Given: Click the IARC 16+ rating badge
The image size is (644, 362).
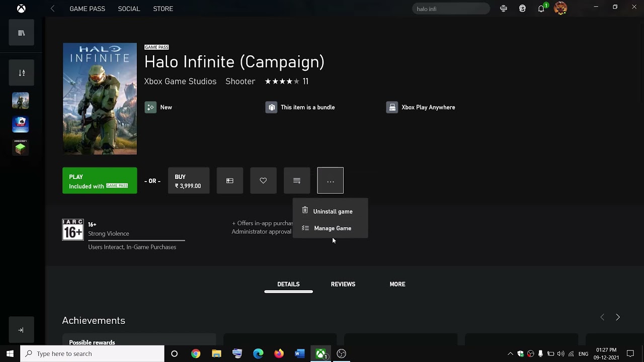Looking at the screenshot, I should [73, 230].
